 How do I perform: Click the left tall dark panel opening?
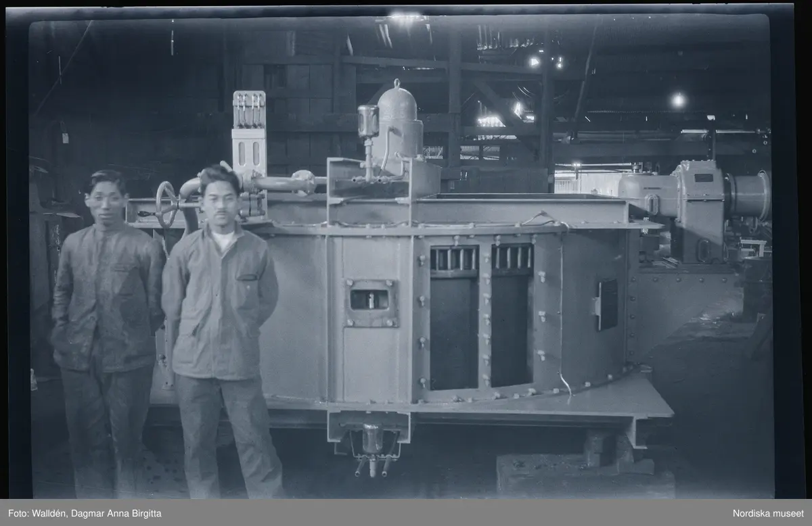tap(453, 331)
